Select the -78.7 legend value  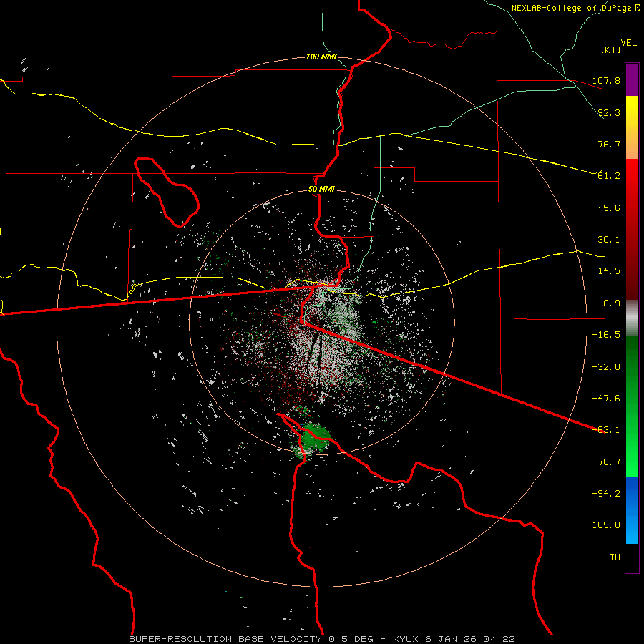(x=606, y=462)
